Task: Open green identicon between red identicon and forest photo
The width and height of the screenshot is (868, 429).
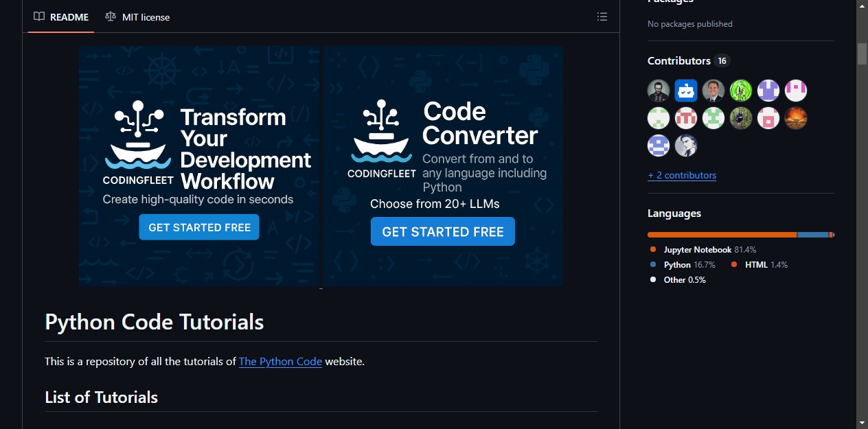Action: (713, 118)
